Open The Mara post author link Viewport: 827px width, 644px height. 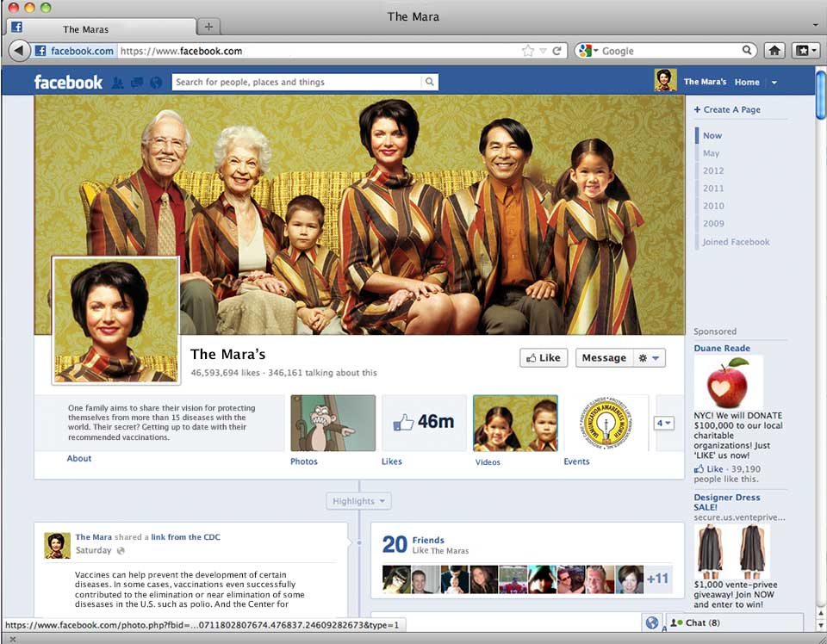[93, 537]
